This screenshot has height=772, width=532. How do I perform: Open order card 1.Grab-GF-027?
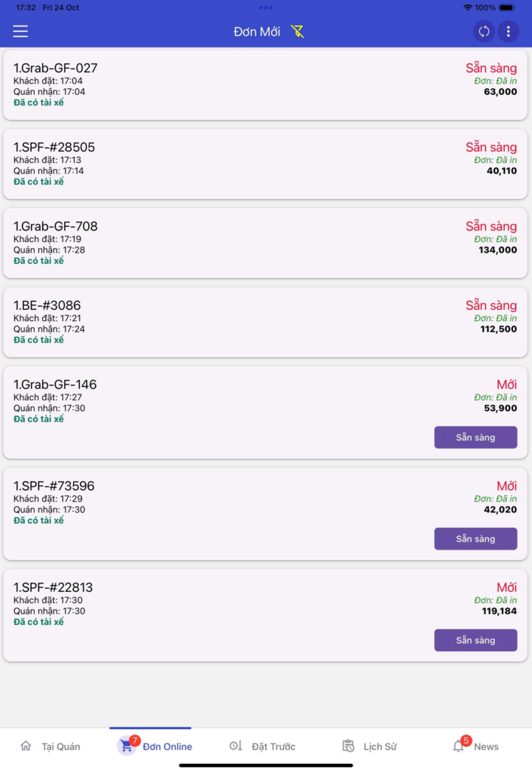click(x=226, y=84)
